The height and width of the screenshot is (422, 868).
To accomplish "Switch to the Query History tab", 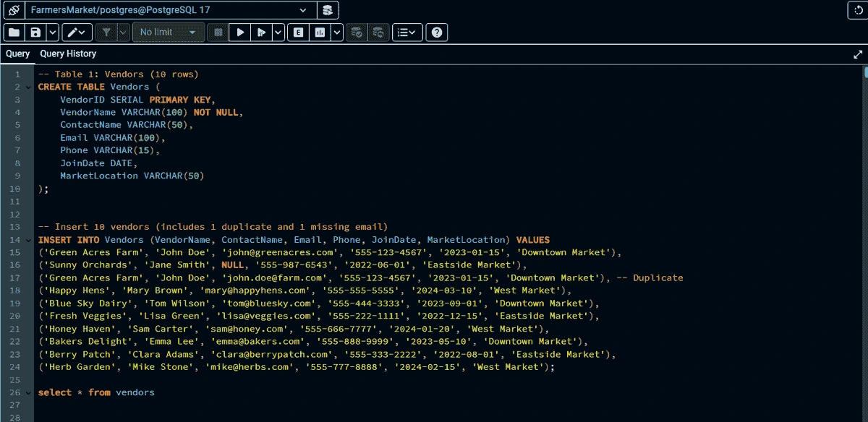I will [68, 53].
